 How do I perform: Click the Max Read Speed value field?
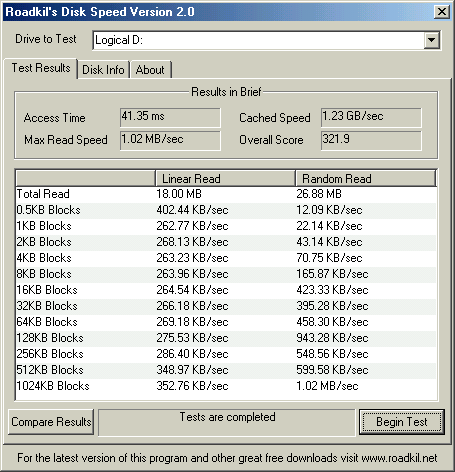tap(170, 140)
